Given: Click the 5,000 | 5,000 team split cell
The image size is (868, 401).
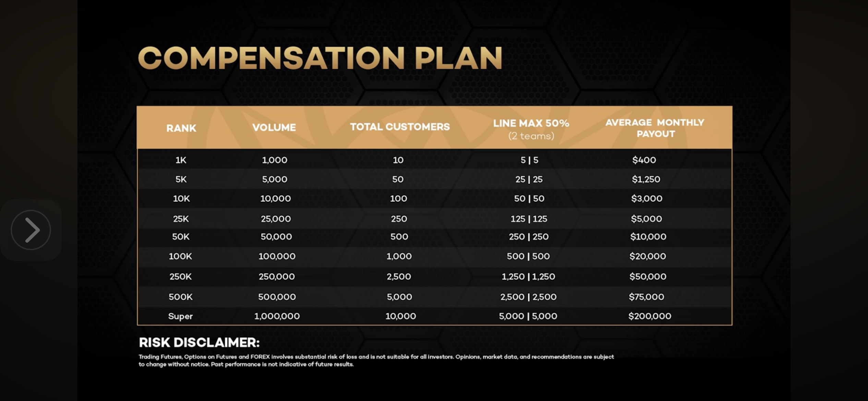Looking at the screenshot, I should [528, 316].
